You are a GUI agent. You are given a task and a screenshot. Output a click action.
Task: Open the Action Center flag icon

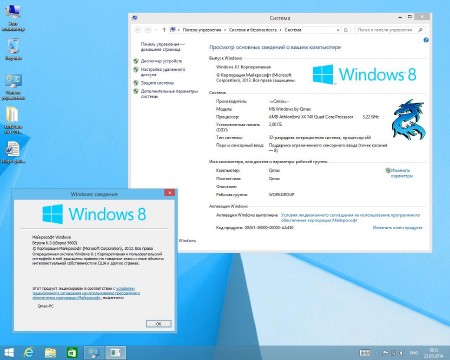coord(385,353)
